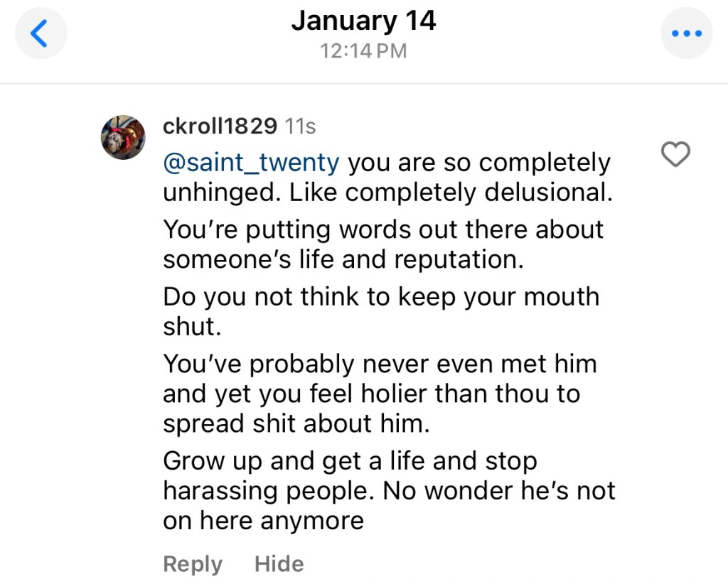Click the final line "on here anymore"

pos(263,521)
